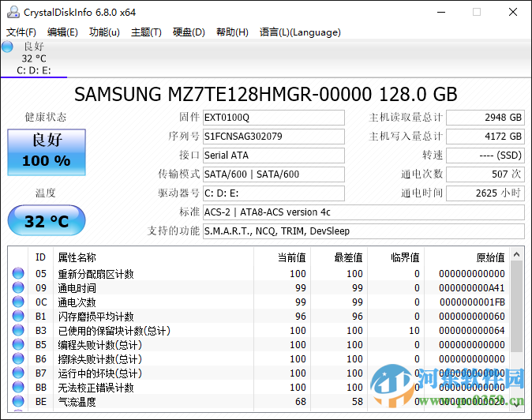Click raw value 000000000064
532x420 pixels.
pos(471,331)
